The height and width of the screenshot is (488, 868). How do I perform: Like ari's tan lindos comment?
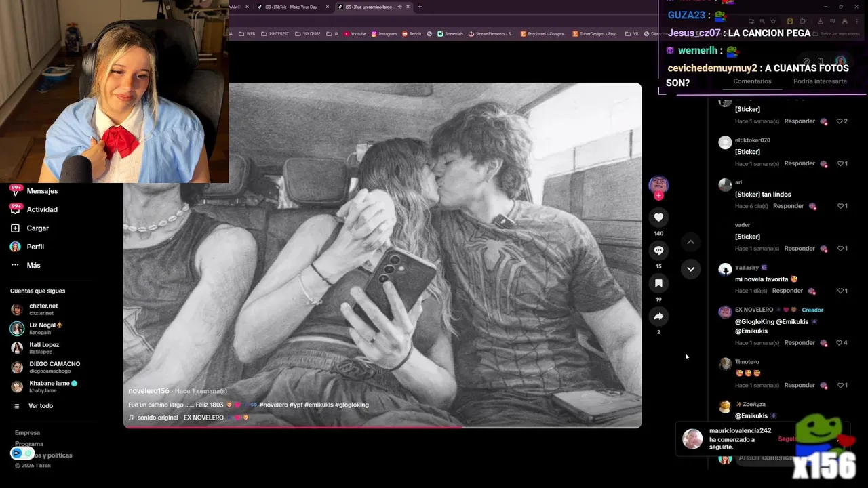(x=842, y=206)
